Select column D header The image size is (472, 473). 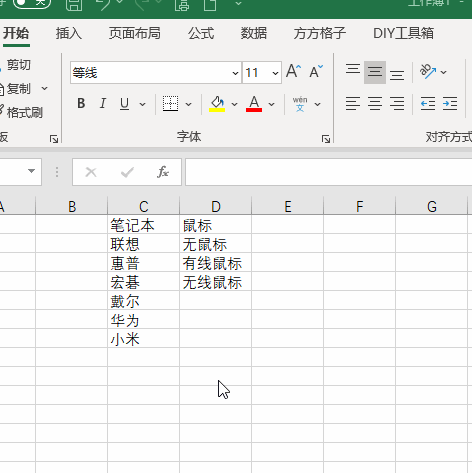[x=216, y=206]
